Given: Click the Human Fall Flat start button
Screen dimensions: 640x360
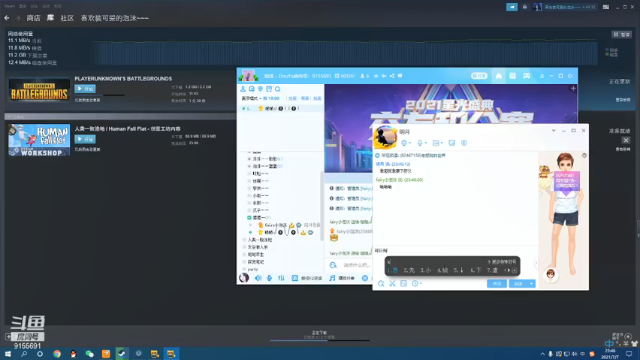Looking at the screenshot, I should 85,139.
